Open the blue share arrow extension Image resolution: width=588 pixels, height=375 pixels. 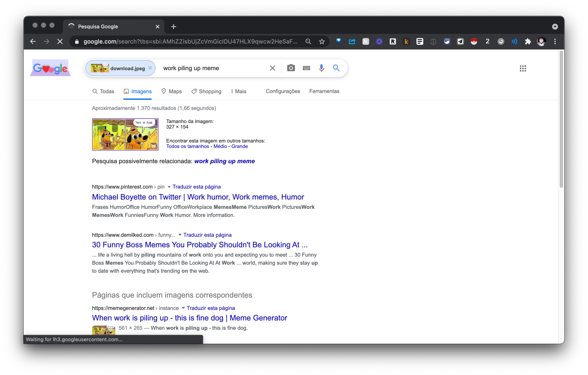(x=352, y=41)
